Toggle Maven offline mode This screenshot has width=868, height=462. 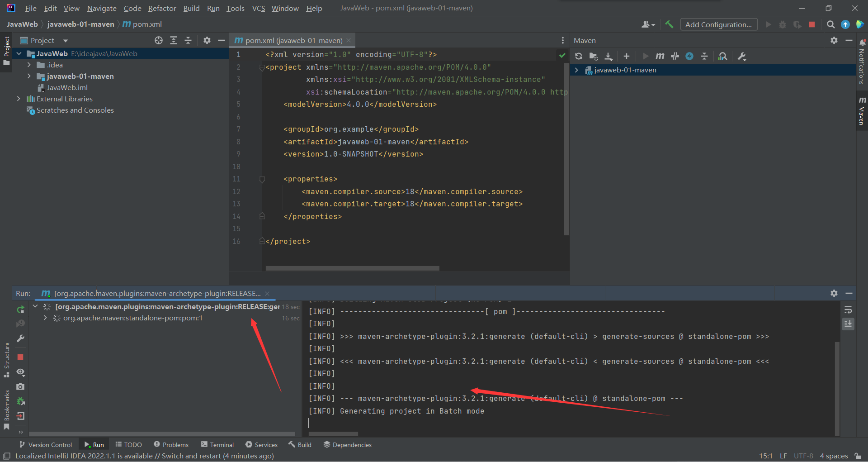click(x=675, y=56)
